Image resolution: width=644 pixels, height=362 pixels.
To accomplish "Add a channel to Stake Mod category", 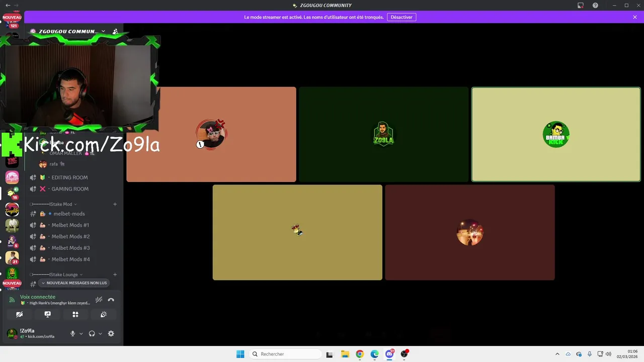I will pyautogui.click(x=115, y=204).
